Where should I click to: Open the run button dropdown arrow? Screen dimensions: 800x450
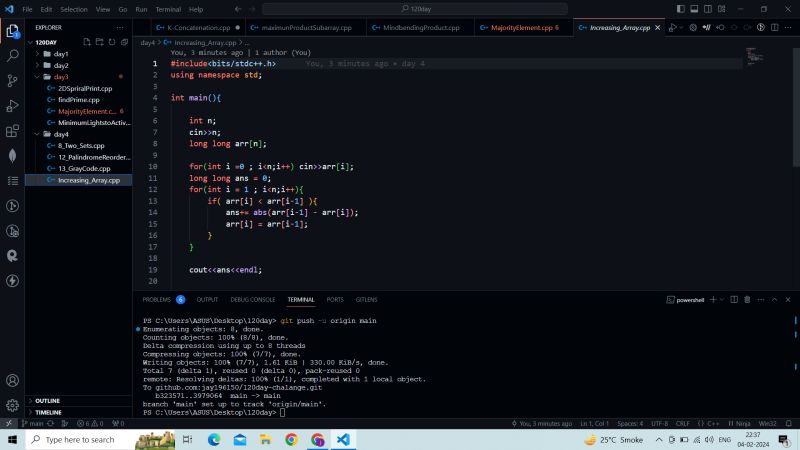[681, 28]
